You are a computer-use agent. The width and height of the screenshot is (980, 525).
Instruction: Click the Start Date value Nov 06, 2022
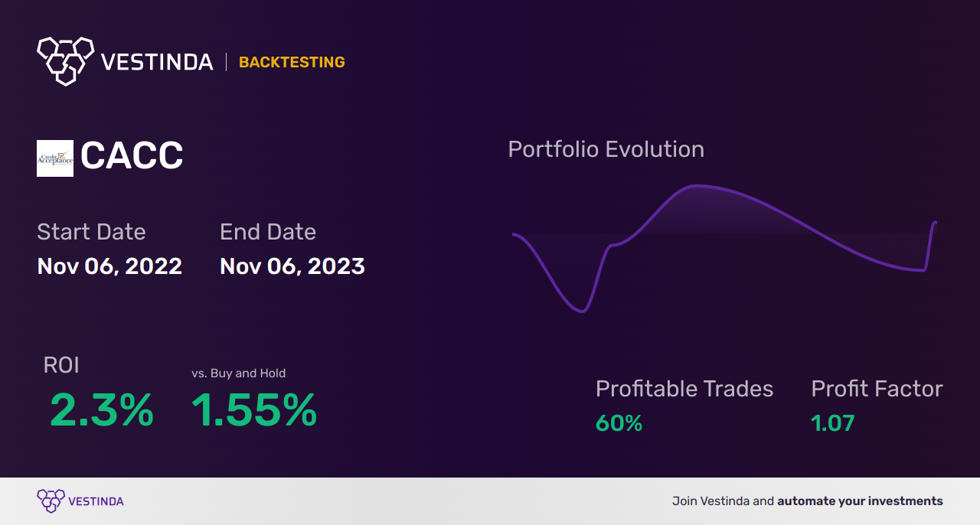click(109, 266)
